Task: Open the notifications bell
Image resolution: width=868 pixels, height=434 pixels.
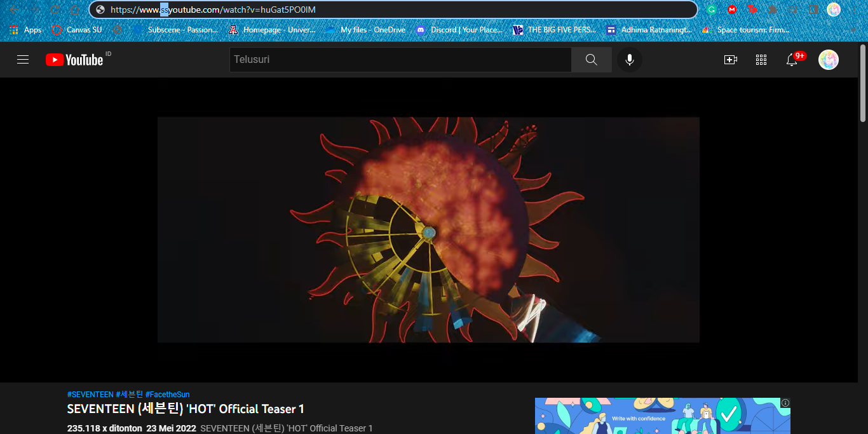Action: 792,60
